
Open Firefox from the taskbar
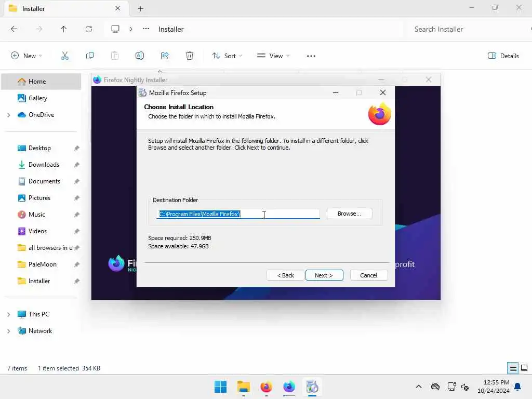267,387
